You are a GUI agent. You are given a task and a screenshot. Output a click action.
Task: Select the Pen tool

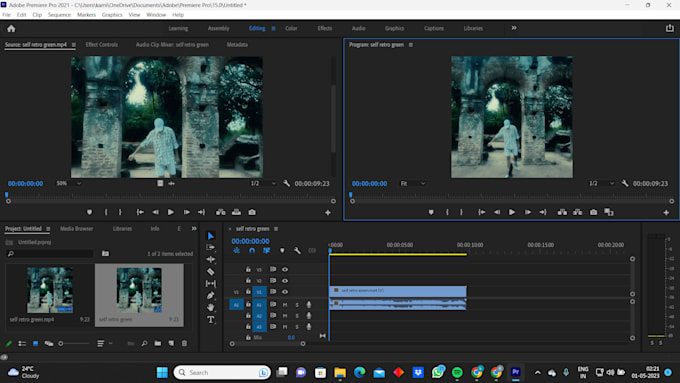[x=211, y=295]
